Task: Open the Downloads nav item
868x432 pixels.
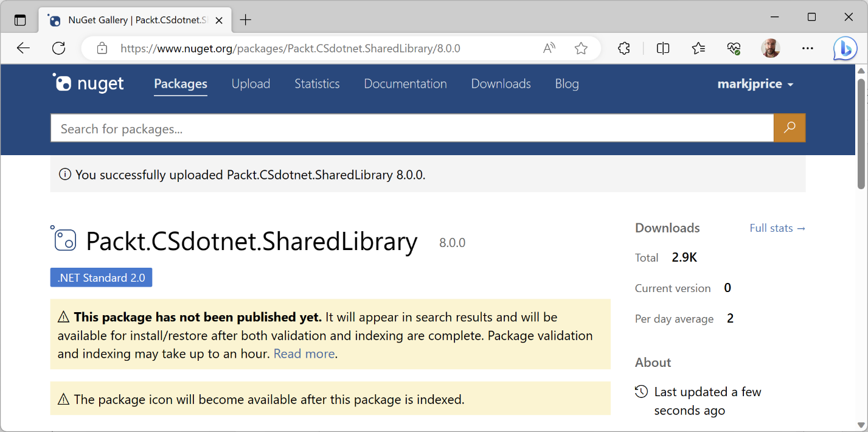Action: click(501, 84)
